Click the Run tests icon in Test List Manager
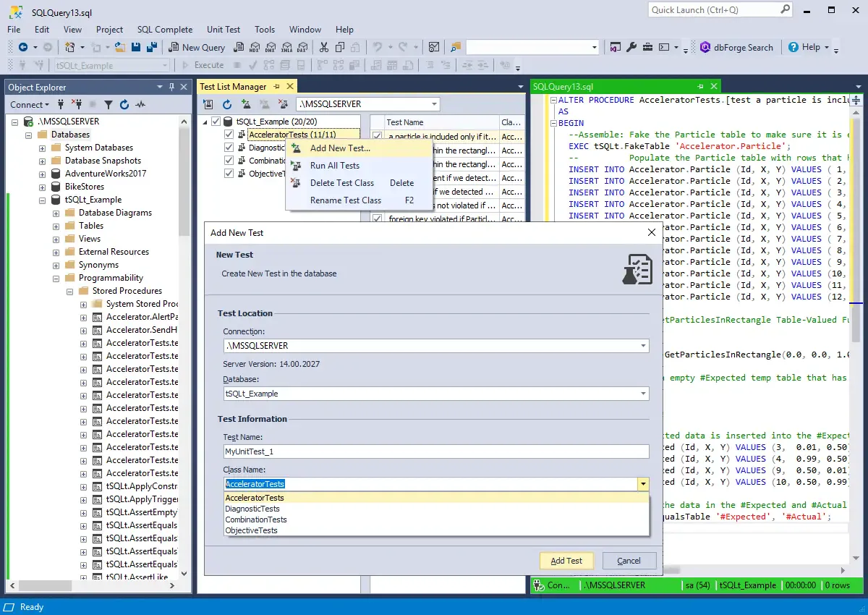Image resolution: width=868 pixels, height=615 pixels. tap(208, 104)
